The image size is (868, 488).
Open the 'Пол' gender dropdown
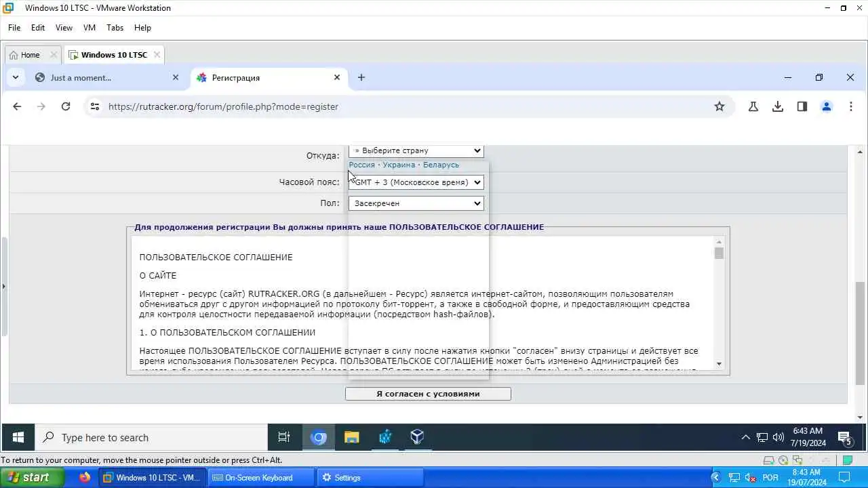click(x=416, y=203)
